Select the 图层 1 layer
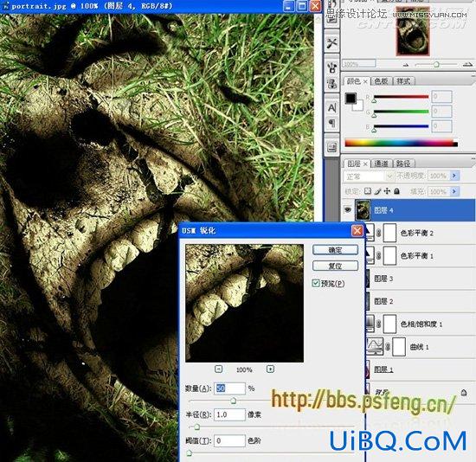 (x=421, y=369)
